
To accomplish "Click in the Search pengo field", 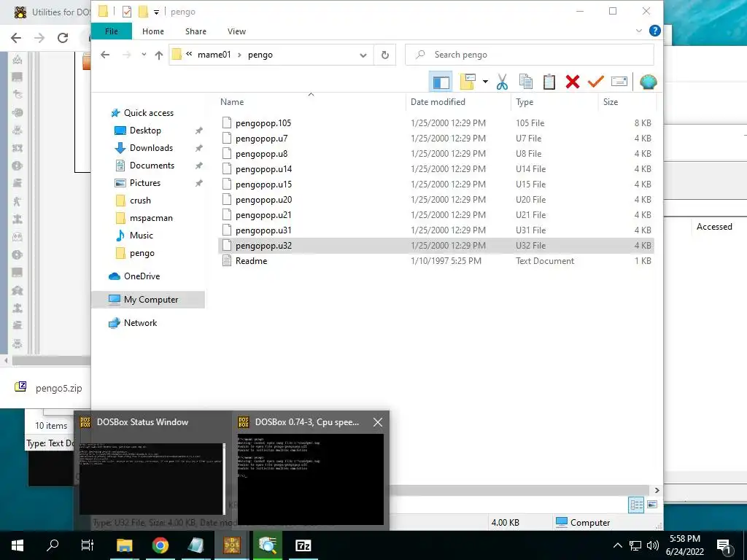I will click(530, 55).
